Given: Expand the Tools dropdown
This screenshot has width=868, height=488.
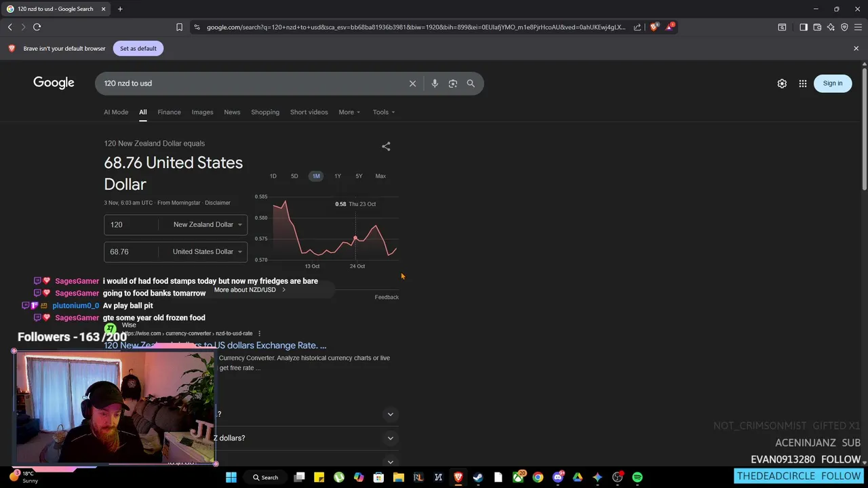Looking at the screenshot, I should coord(383,113).
